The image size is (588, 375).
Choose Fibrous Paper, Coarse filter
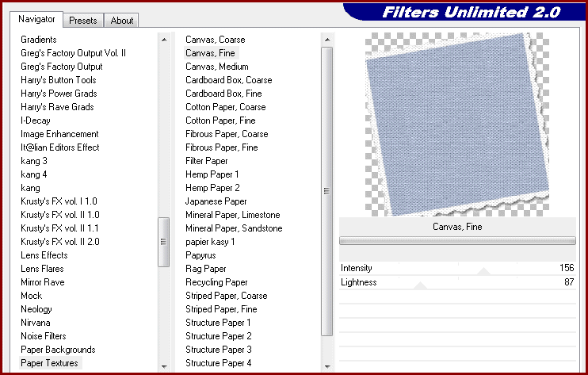pyautogui.click(x=227, y=134)
